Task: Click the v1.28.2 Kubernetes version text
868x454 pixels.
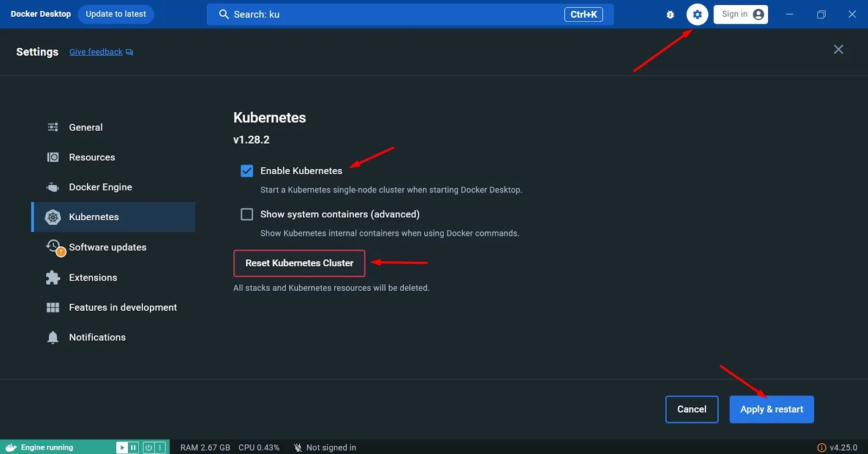Action: (251, 139)
